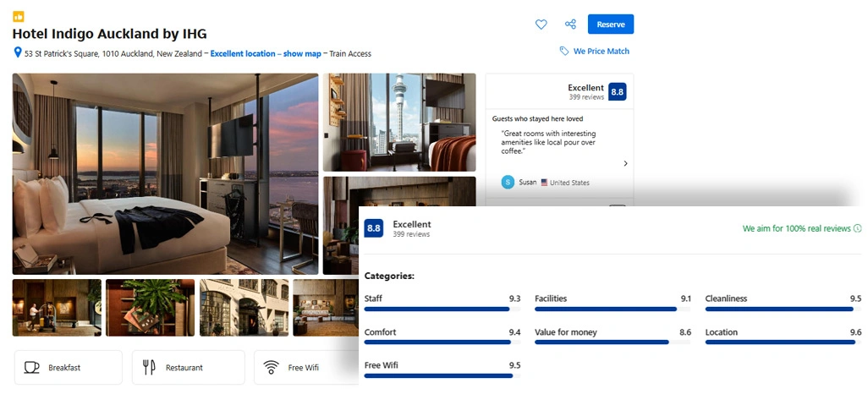
Task: Open the share icon
Action: 570,25
